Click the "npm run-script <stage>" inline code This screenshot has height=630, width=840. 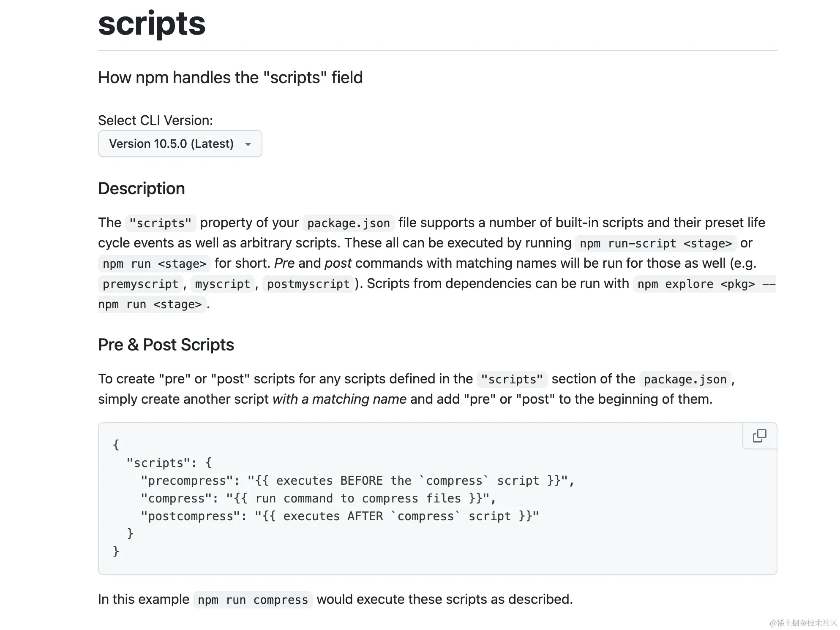pyautogui.click(x=655, y=244)
